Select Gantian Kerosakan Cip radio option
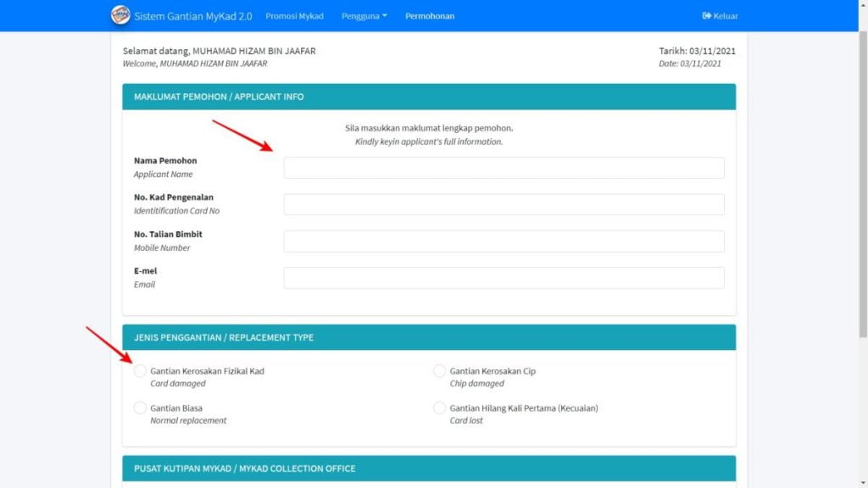Screen dimensions: 868x488 pyautogui.click(x=439, y=371)
